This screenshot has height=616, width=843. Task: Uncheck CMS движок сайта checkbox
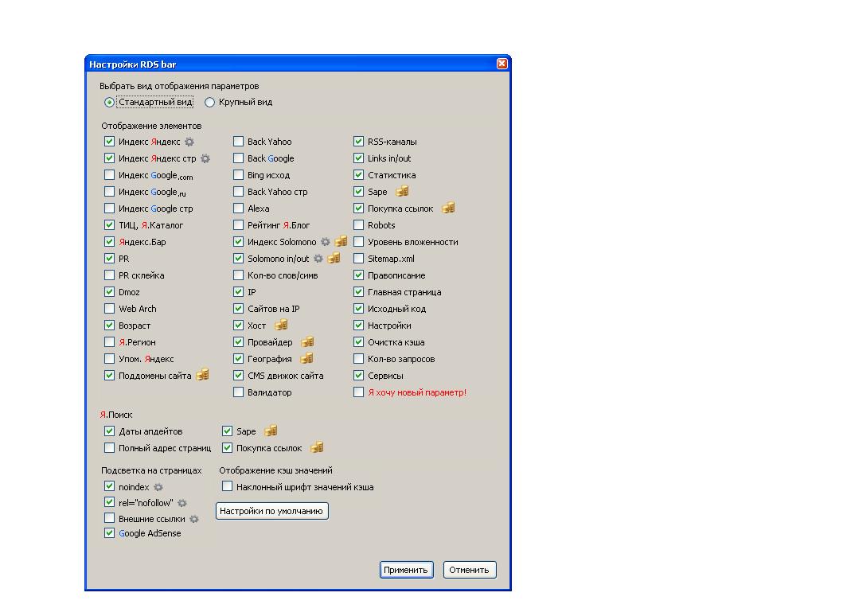pyautogui.click(x=238, y=376)
